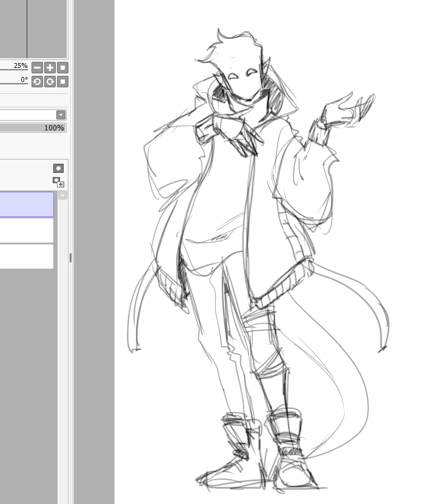Click the panel splitter handle
This screenshot has height=504, width=423.
click(x=71, y=258)
